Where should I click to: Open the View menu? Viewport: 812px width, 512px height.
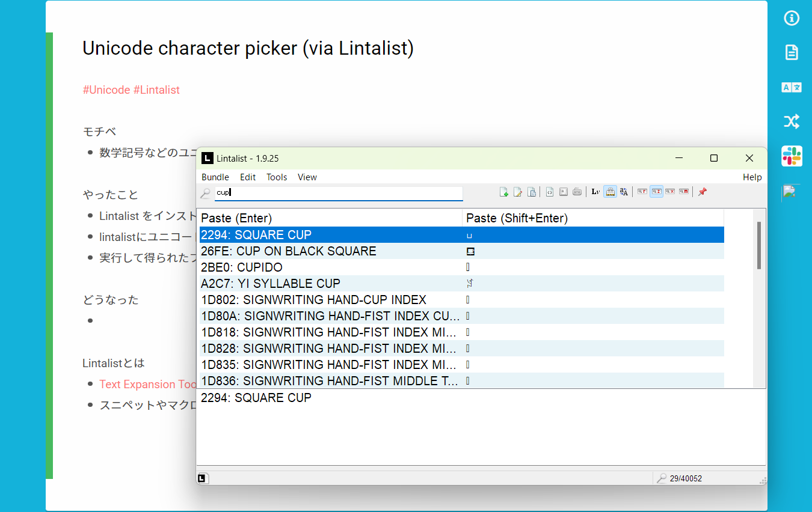tap(307, 177)
